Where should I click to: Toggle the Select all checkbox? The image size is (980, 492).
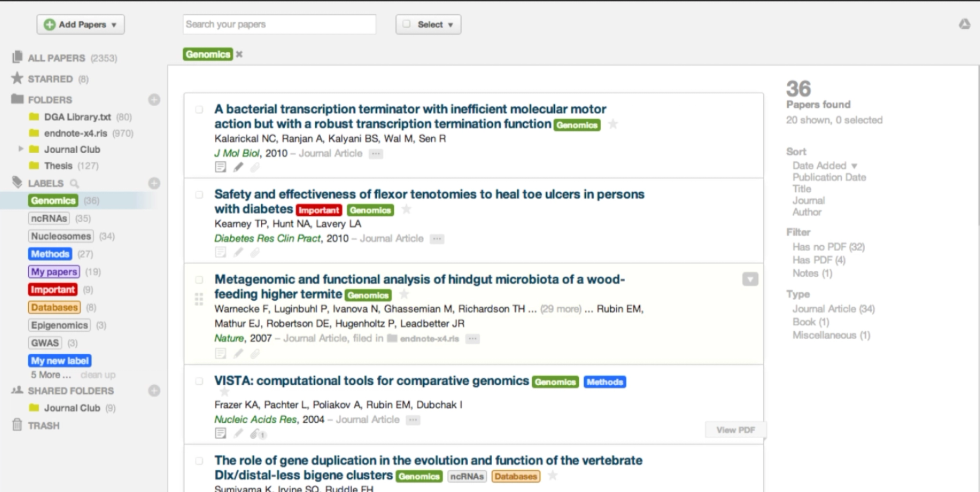(406, 24)
